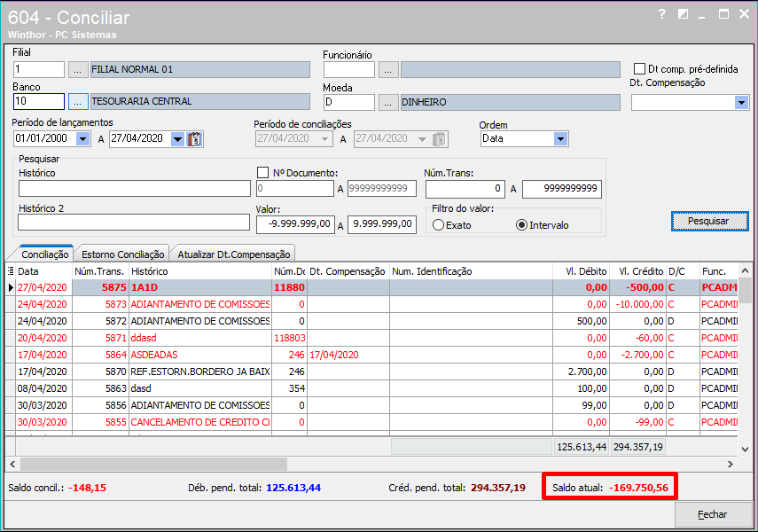Switch to the Atualizar Dt.Compensação tab

click(x=233, y=254)
